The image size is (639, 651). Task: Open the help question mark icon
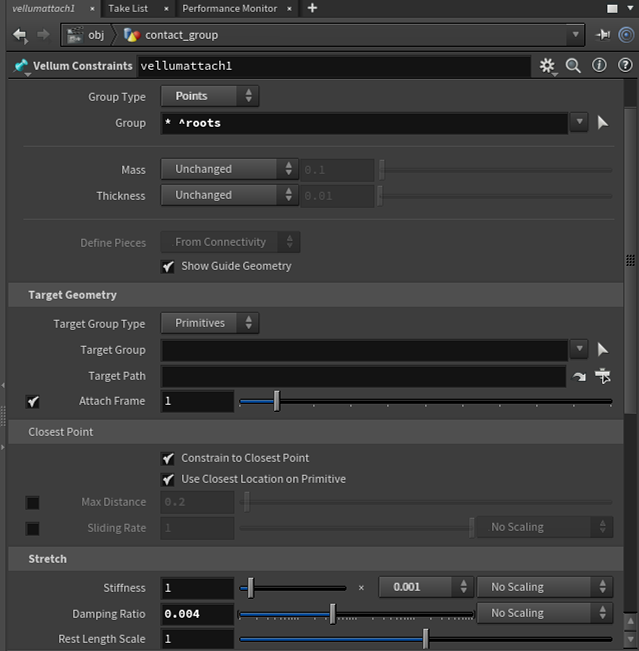pos(623,66)
